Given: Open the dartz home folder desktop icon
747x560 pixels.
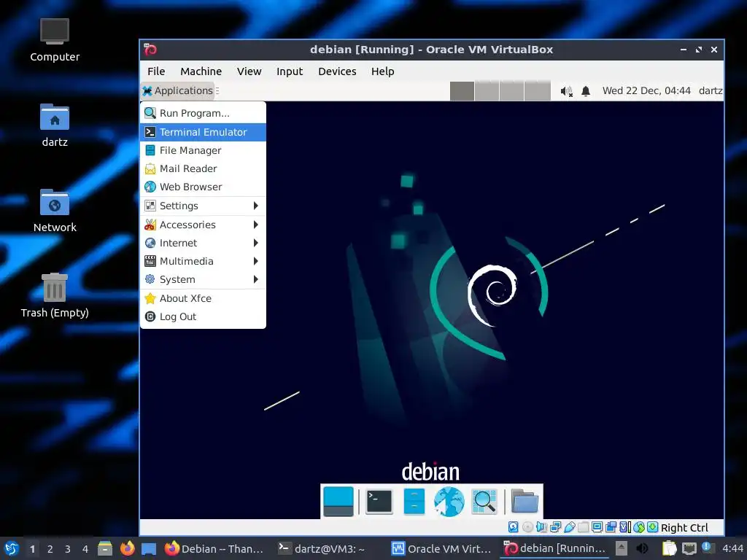Looking at the screenshot, I should pos(55,125).
